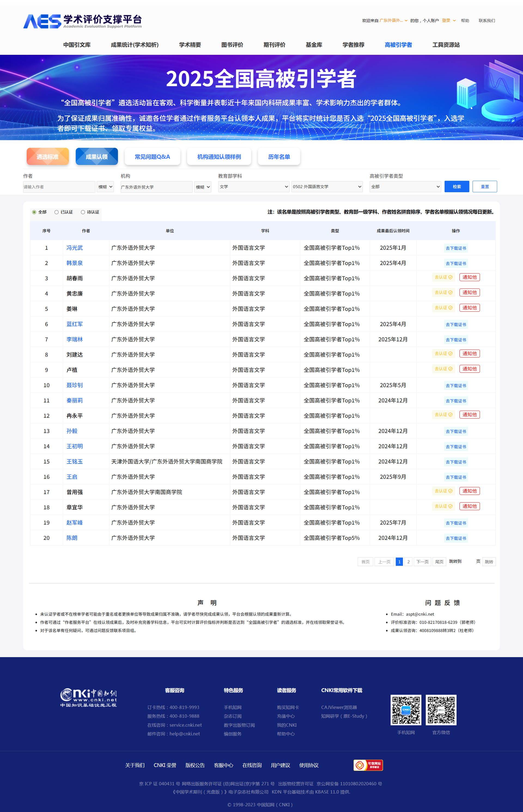Open the 文学 discipline dropdown
Image resolution: width=523 pixels, height=812 pixels.
253,187
